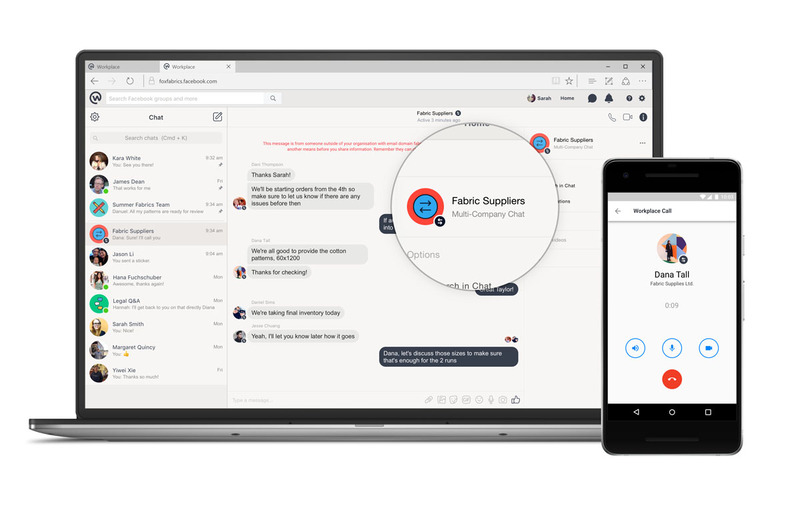800x506 pixels.
Task: Open the GIF picker
Action: pos(466,400)
